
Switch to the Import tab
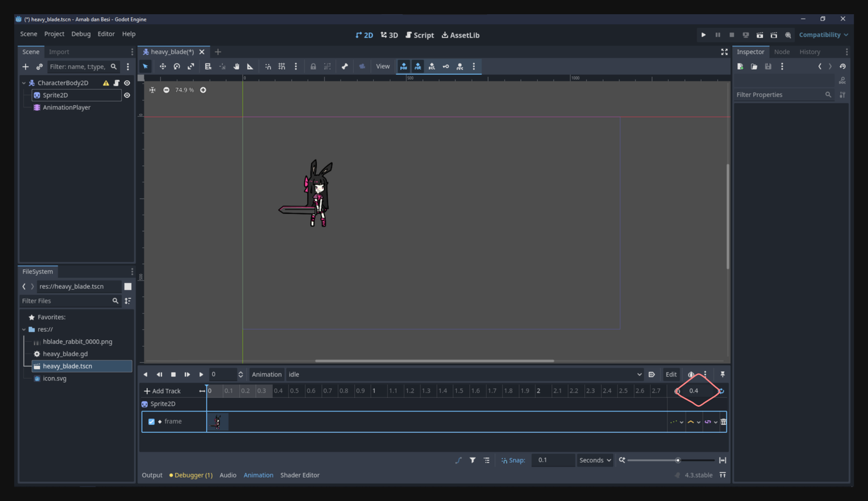click(59, 52)
